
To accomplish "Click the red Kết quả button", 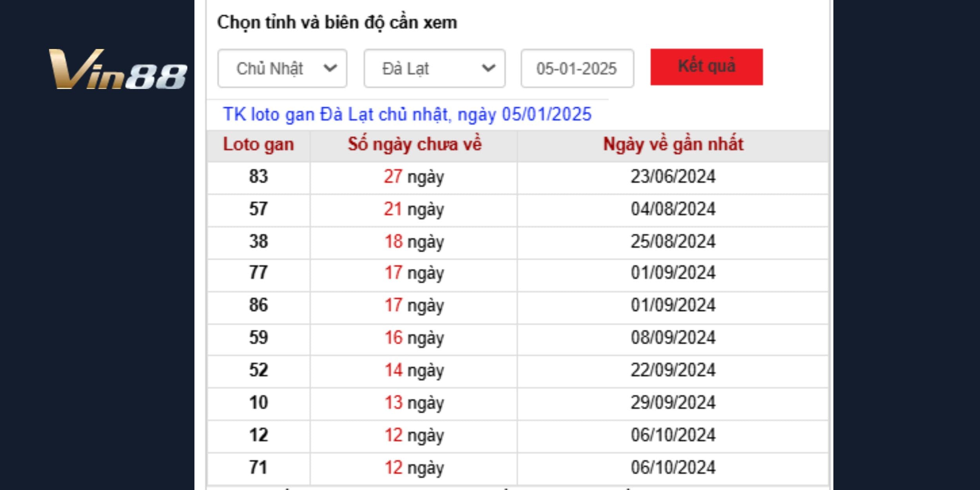I will pos(706,67).
